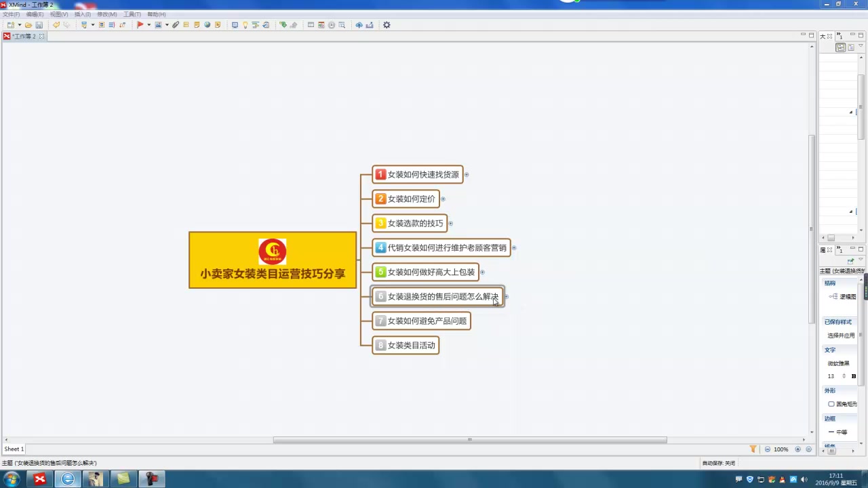Select central topic 小卖家女装类目运营技巧分享
Viewport: 868px width, 488px height.
[273, 260]
